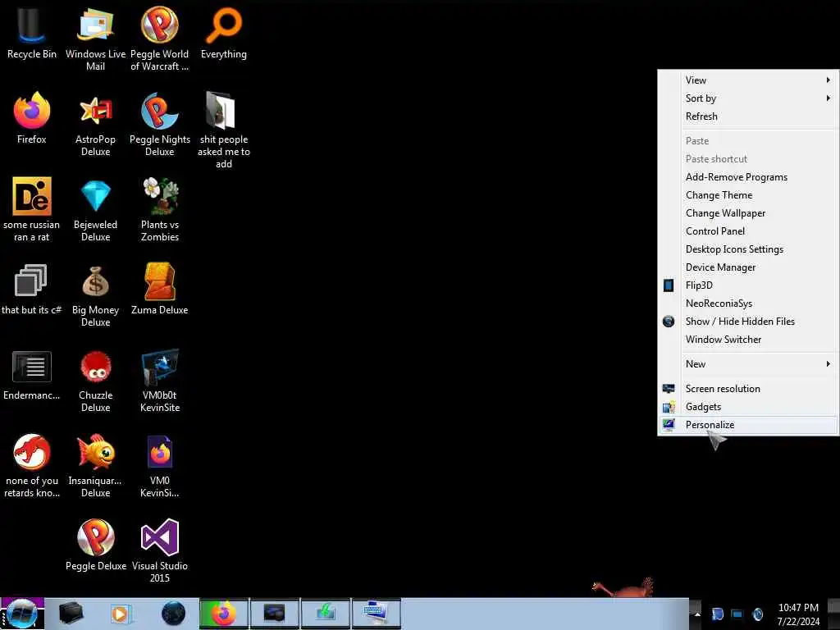This screenshot has width=840, height=630.
Task: Expand the New submenu
Action: tap(757, 363)
